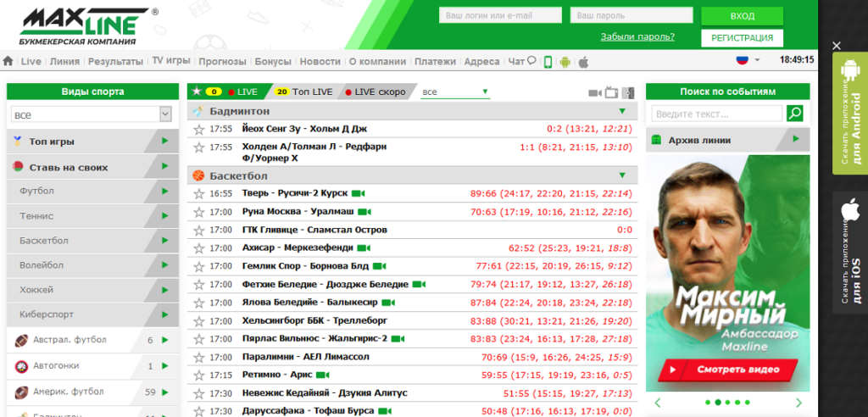Viewport: 868px width, 417px height.
Task: Star the Паралимни - АЕЛ Лимассол match
Action: (198, 357)
